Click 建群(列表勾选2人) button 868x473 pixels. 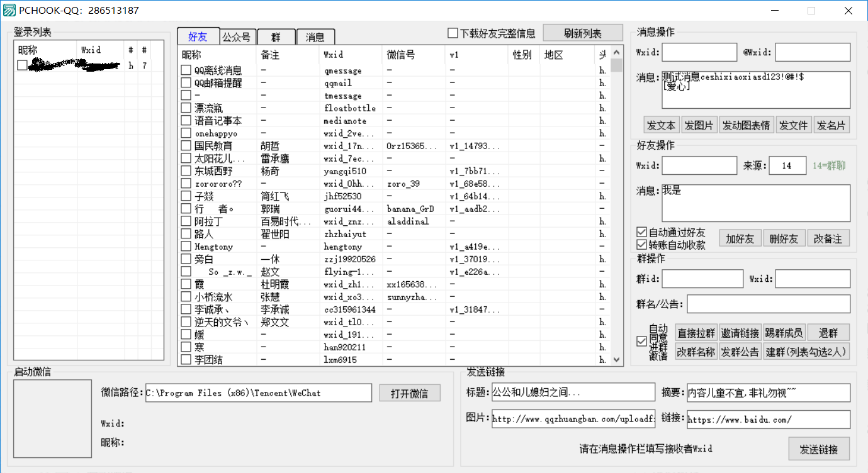pyautogui.click(x=806, y=352)
